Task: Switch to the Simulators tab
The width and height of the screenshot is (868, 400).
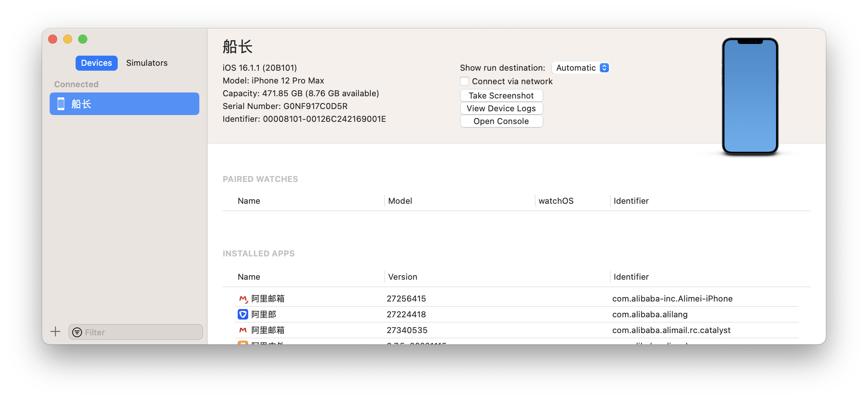Action: [147, 63]
